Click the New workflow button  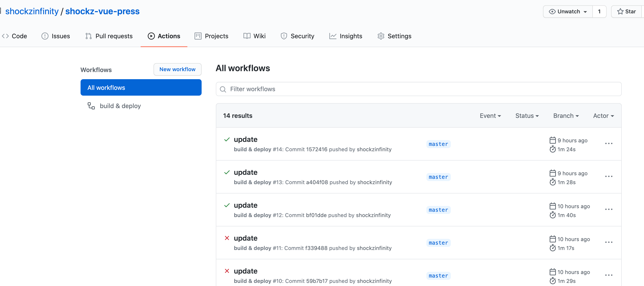coord(177,69)
